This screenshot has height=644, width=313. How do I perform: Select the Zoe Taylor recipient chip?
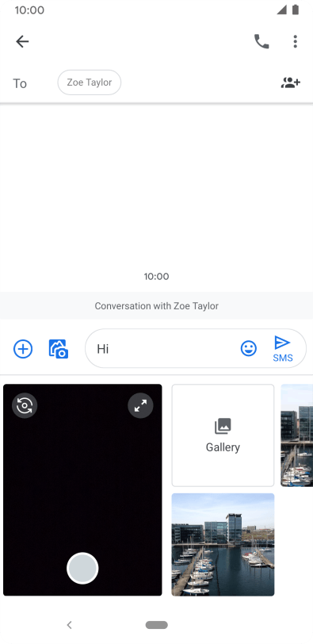(90, 82)
